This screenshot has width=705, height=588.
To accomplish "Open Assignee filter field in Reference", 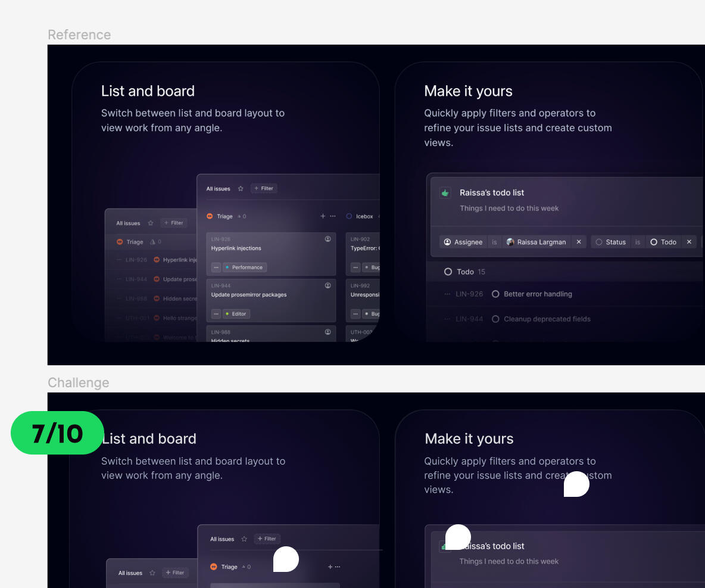I will point(463,242).
